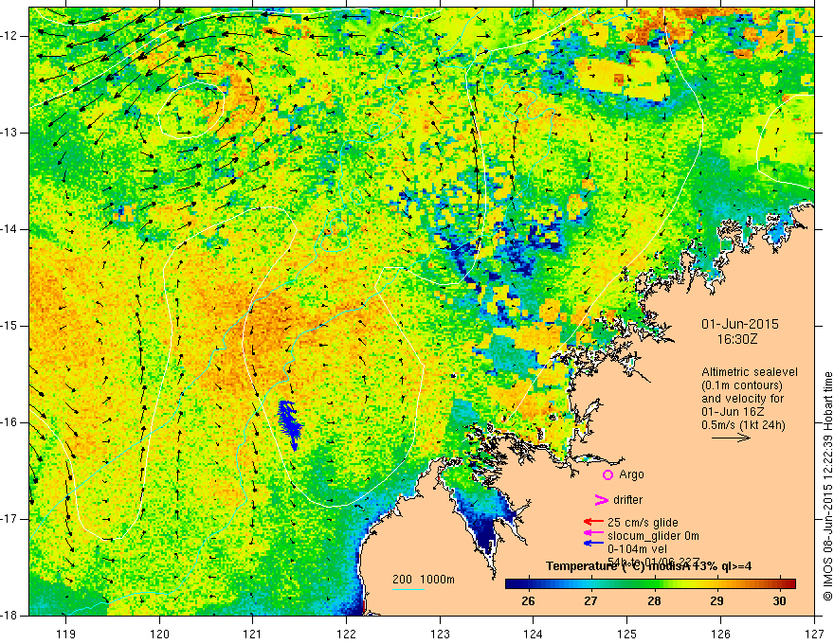Click the '25 cm/s glide' legend label
This screenshot has width=834, height=644.
tap(643, 523)
